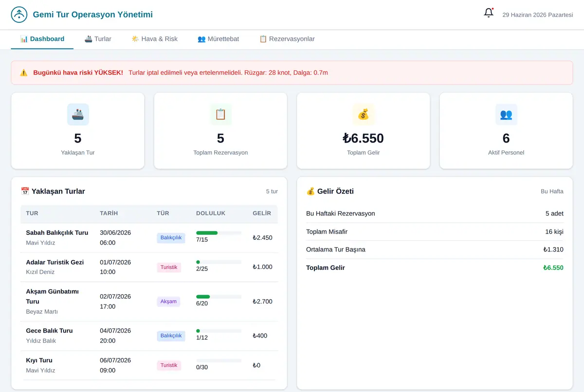Screen dimensions: 584x392
Task: Click the Ortalama Tur Başına value ₺1.310
Action: 553,249
